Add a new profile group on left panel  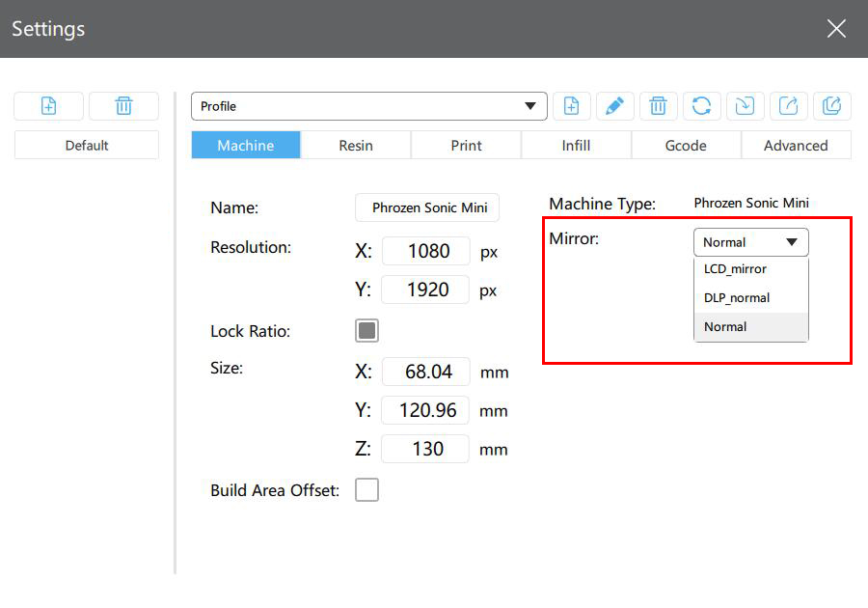(x=48, y=106)
